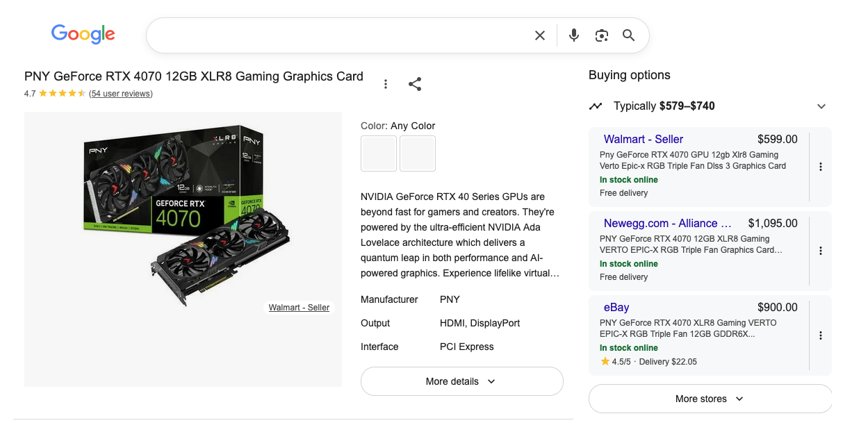
Task: Share the PNY RTX 4070 product
Action: 415,84
